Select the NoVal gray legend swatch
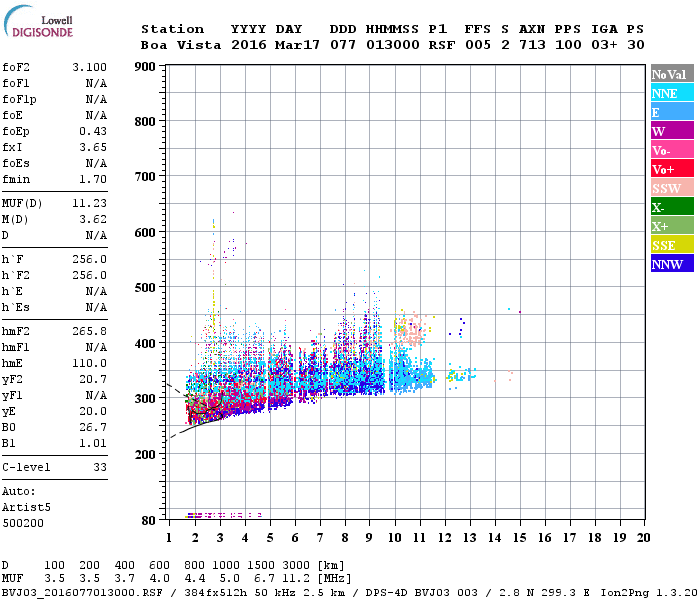700x600 pixels. coord(672,74)
